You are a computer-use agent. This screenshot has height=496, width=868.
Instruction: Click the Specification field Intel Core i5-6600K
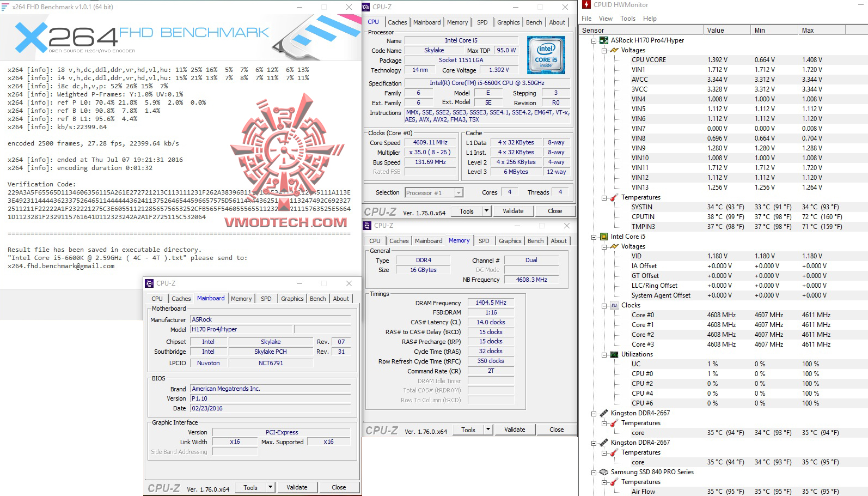click(487, 83)
